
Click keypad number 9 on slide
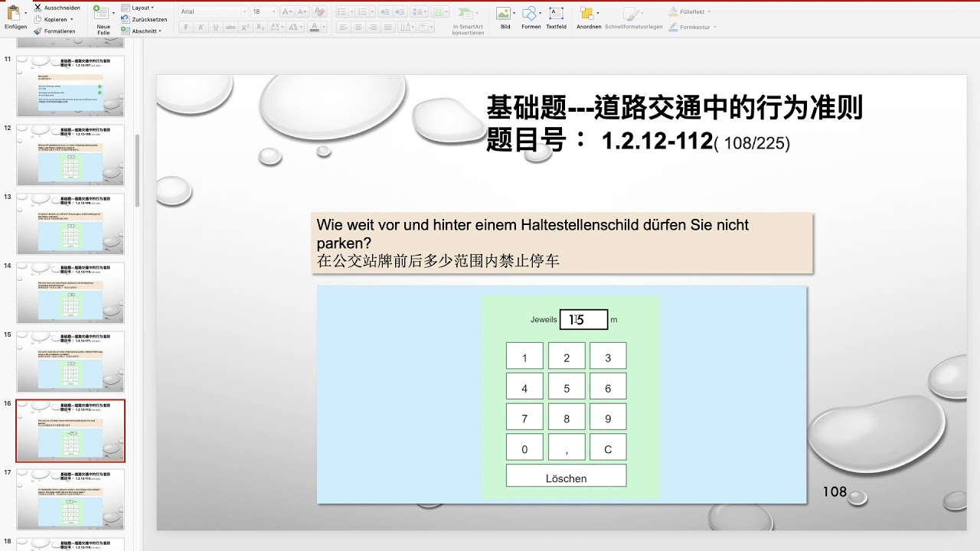click(x=608, y=417)
